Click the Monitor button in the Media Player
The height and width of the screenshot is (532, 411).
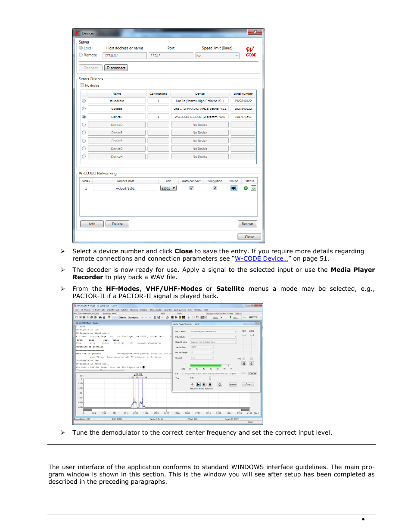click(x=233, y=384)
